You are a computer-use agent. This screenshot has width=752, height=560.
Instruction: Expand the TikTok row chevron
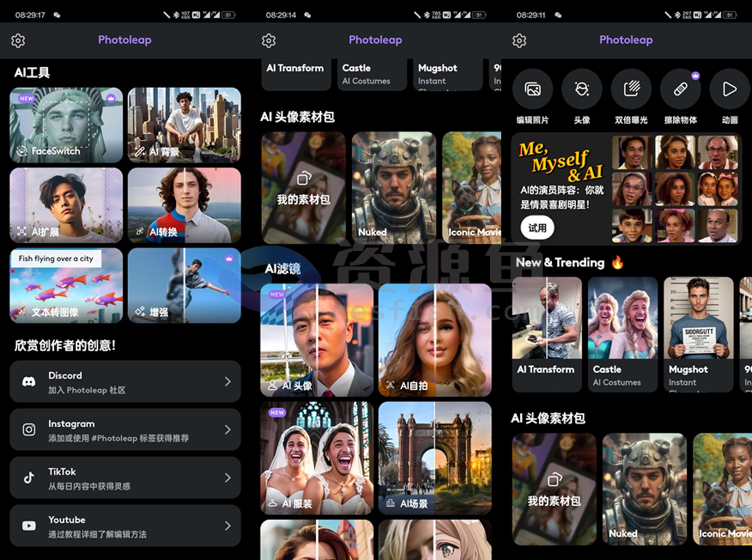pyautogui.click(x=228, y=478)
